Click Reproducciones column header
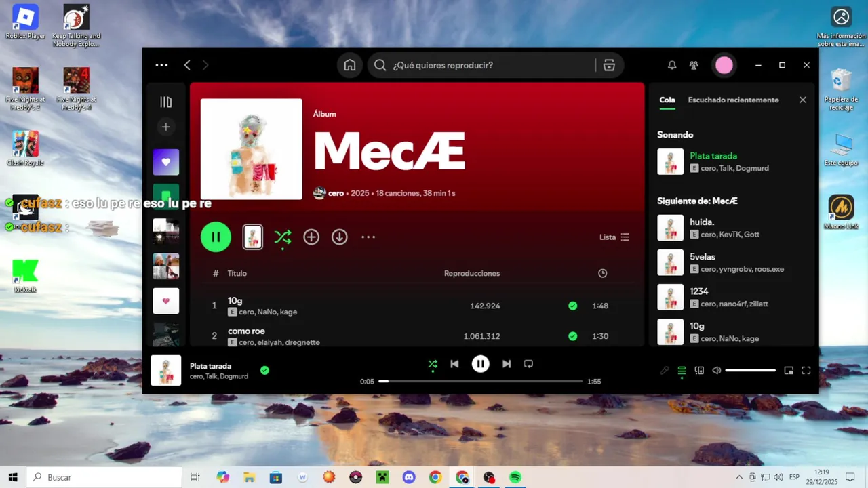Screen dimensions: 868x488 pyautogui.click(x=472, y=273)
